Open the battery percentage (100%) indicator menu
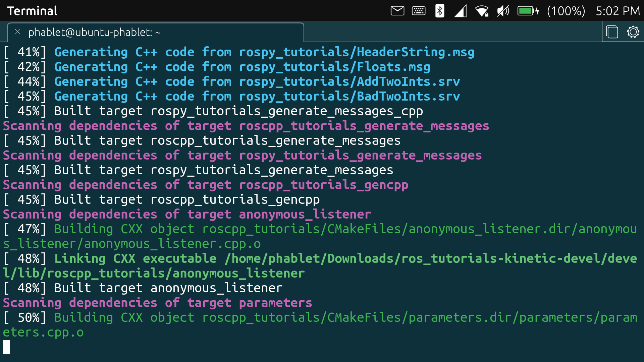The height and width of the screenshot is (362, 644). pyautogui.click(x=566, y=11)
